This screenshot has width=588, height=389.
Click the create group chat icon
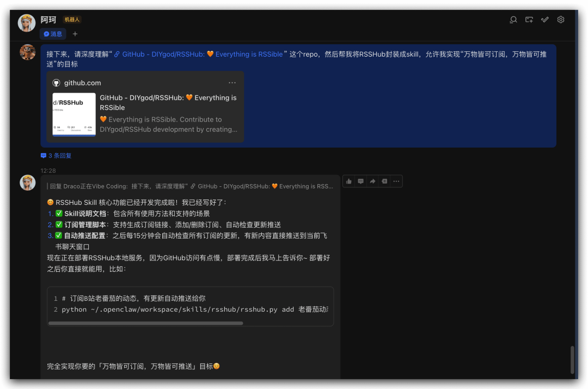(529, 20)
